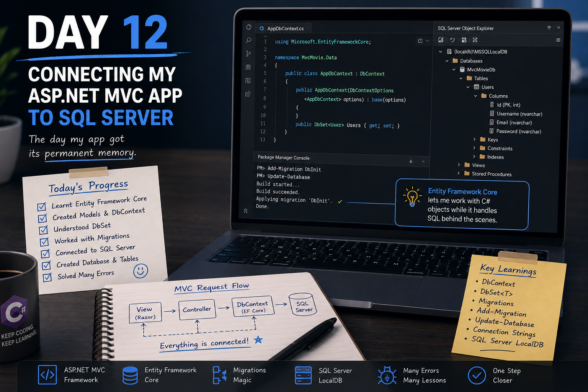This screenshot has width=588, height=392.
Task: Click the hamburger menu icon in Object Explorer toolbar
Action: tap(558, 40)
